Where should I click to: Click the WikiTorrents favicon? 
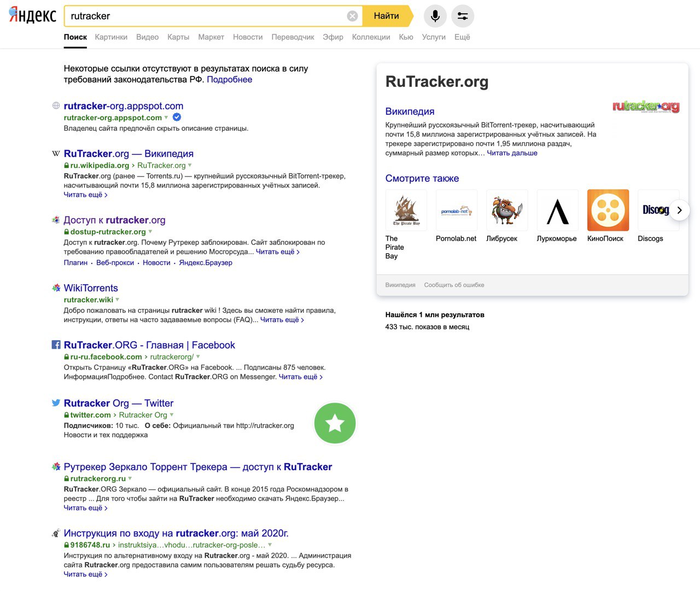(56, 288)
